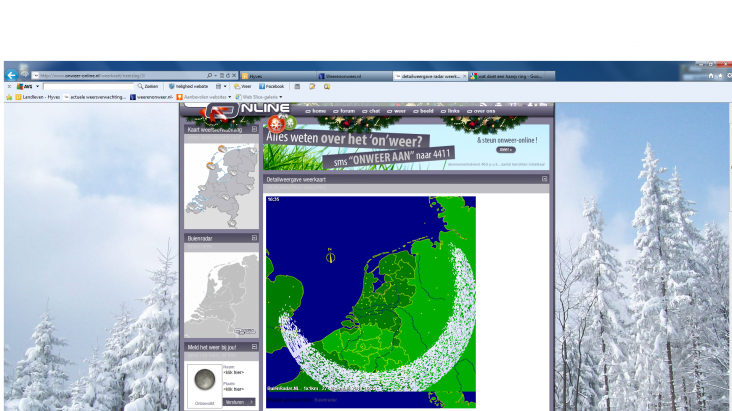Expand the dropdown arrow next to trash icon

tap(225, 86)
